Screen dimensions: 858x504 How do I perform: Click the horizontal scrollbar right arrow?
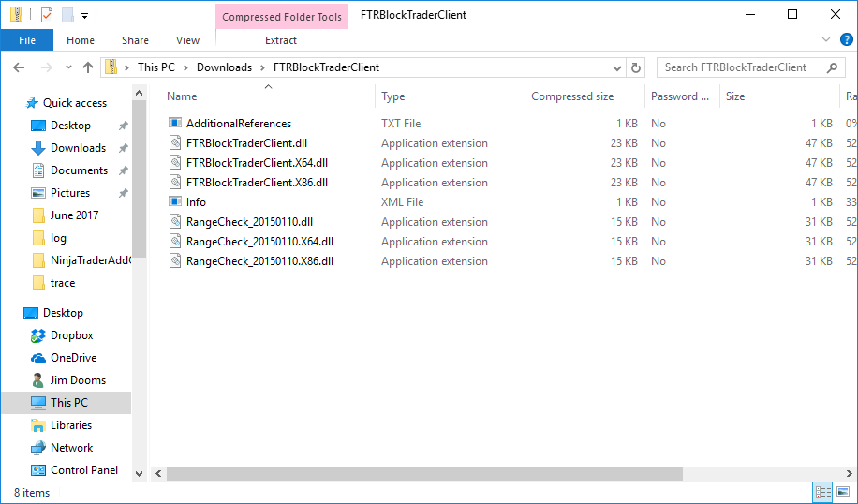850,473
